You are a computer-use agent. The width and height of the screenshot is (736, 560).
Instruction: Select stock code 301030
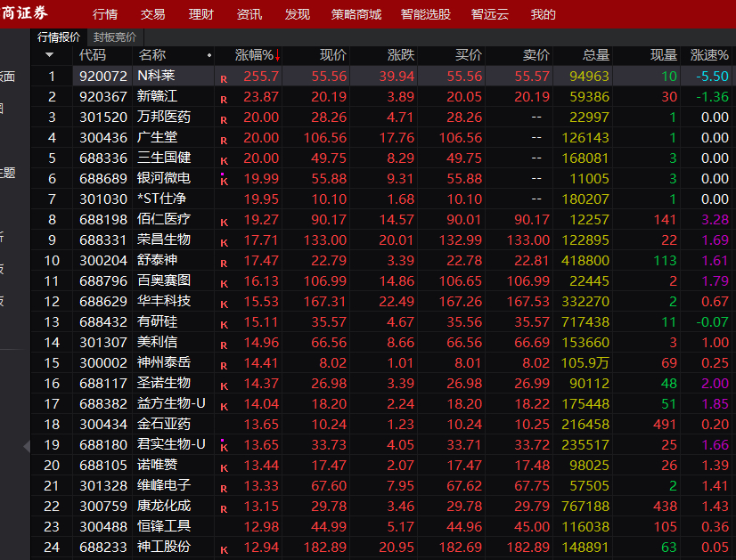point(103,199)
